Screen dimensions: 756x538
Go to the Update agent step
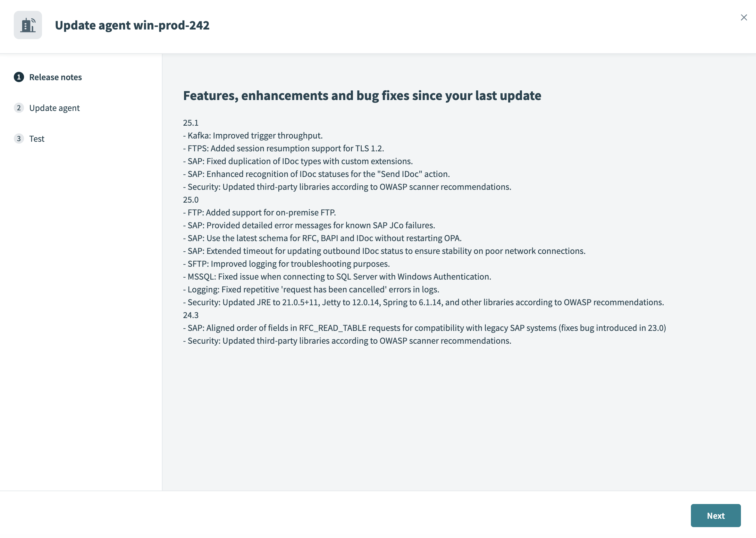point(54,108)
